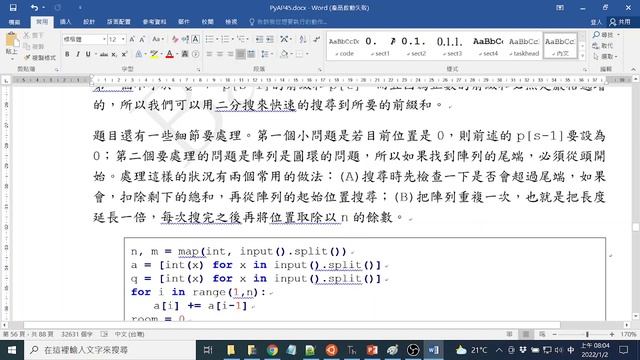This screenshot has height=360, width=640.
Task: Open the borders dropdown
Action: 307,54
